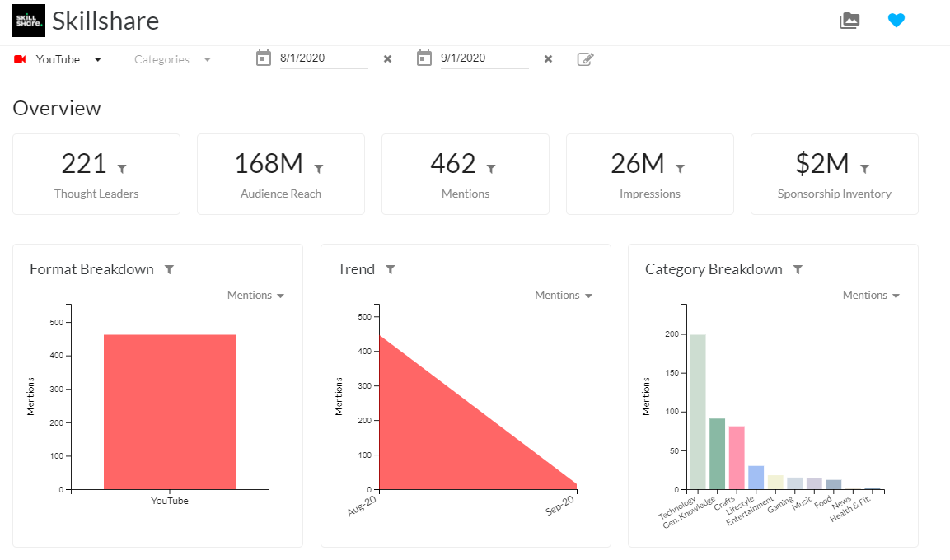Image resolution: width=950 pixels, height=560 pixels.
Task: Click the edit pencil icon
Action: click(585, 58)
